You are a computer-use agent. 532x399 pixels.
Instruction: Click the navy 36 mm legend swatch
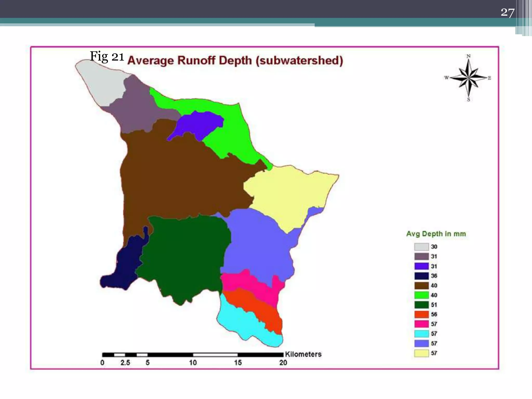(421, 276)
